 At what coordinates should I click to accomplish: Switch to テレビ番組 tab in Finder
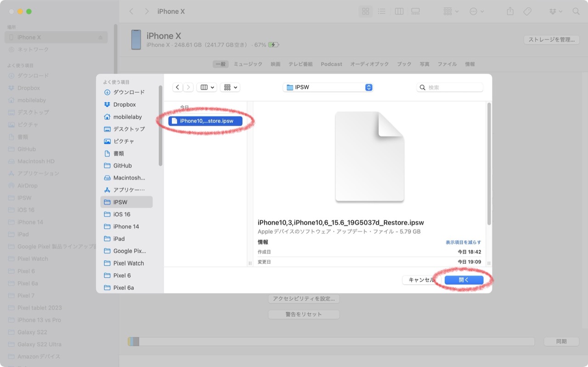click(300, 64)
